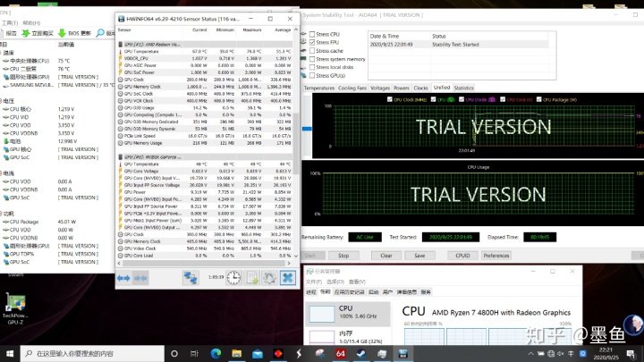Click HWiNFO log to file icon

[x=251, y=278]
